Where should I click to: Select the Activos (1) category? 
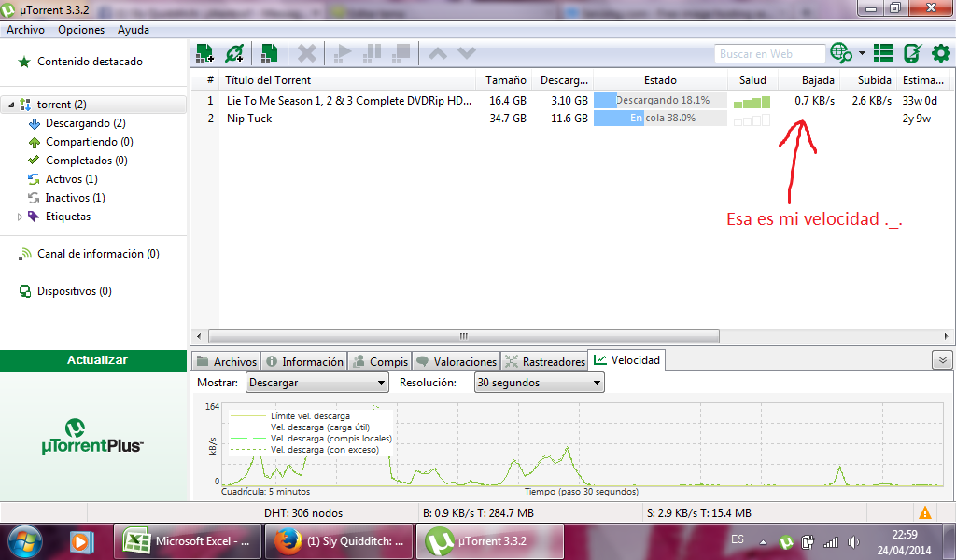[x=71, y=179]
